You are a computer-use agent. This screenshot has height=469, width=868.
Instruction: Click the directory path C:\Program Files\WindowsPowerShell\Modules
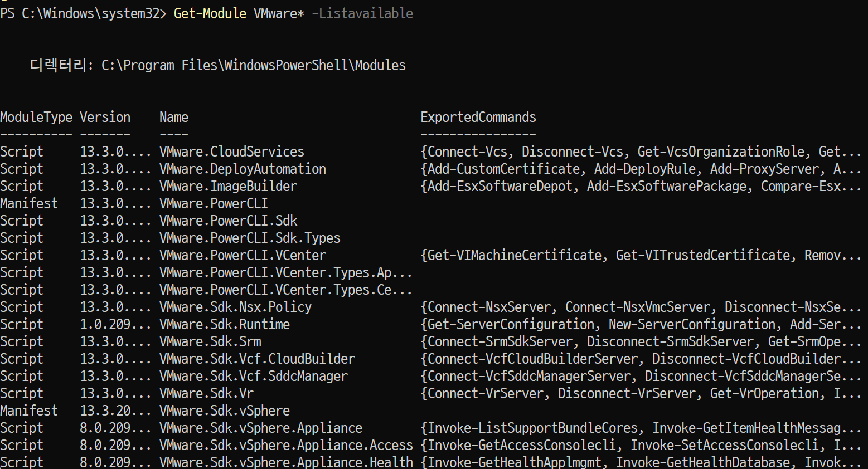(254, 65)
